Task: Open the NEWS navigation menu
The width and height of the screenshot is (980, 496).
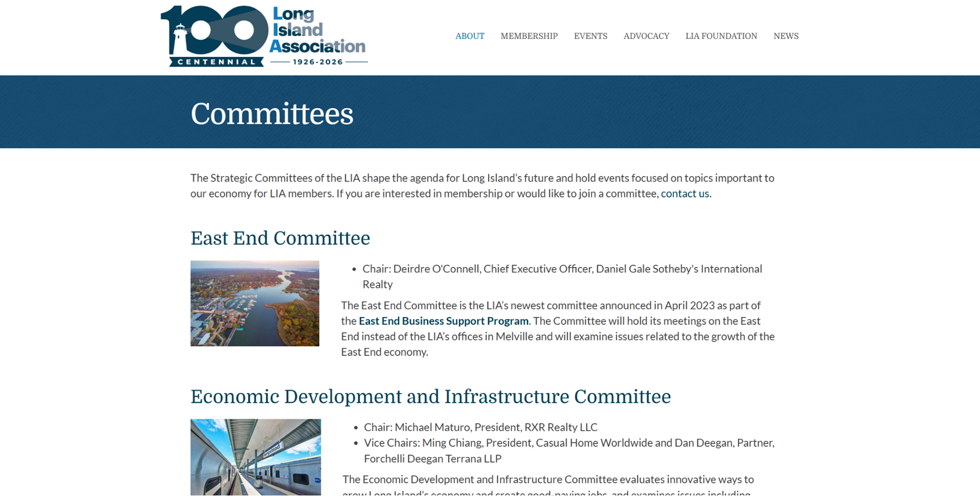Action: (x=786, y=36)
